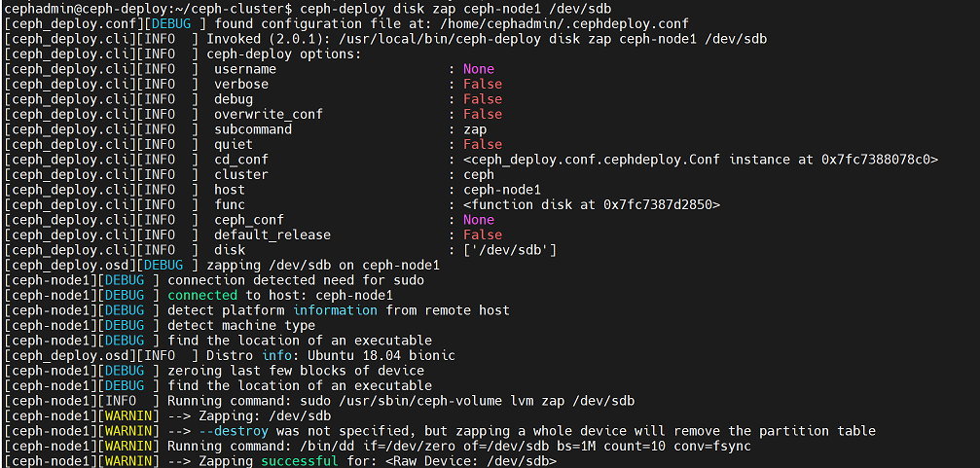Screen dimensions: 980x468
Task: Click the False value beside verbose
Action: point(483,84)
